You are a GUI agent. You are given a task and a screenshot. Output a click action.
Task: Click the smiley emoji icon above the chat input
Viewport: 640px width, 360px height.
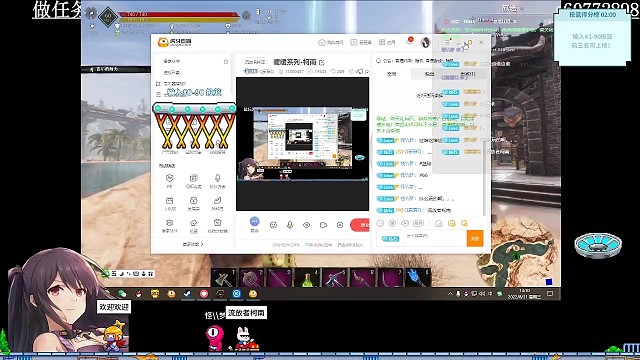click(x=380, y=223)
